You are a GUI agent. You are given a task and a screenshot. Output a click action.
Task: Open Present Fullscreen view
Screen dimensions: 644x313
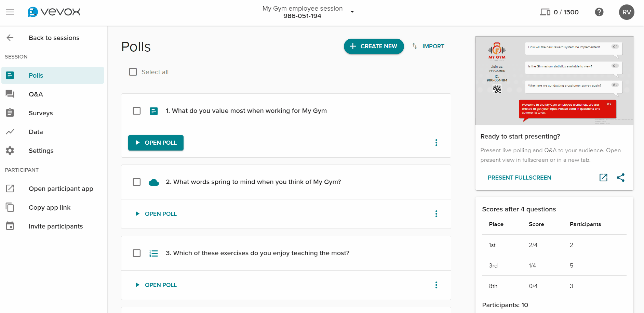[519, 178]
